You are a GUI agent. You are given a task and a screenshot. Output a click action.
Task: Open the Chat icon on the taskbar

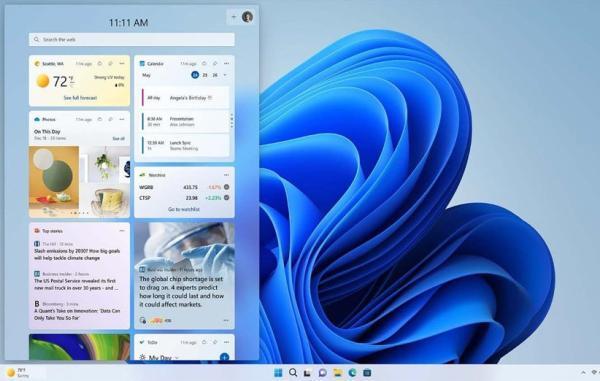323,373
